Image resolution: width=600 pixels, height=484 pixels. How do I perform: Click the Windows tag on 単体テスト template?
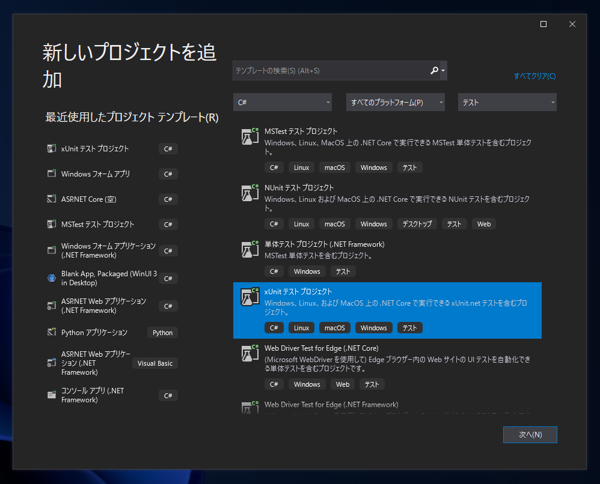(307, 271)
